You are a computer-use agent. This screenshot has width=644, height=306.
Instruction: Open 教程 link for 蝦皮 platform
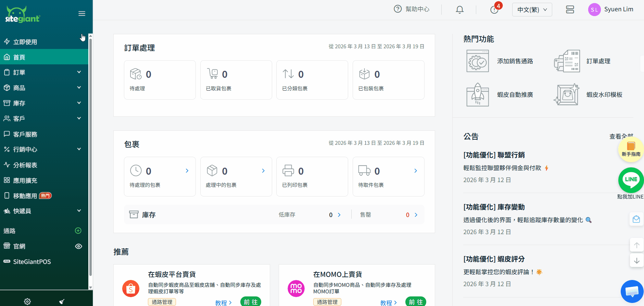pos(223,303)
